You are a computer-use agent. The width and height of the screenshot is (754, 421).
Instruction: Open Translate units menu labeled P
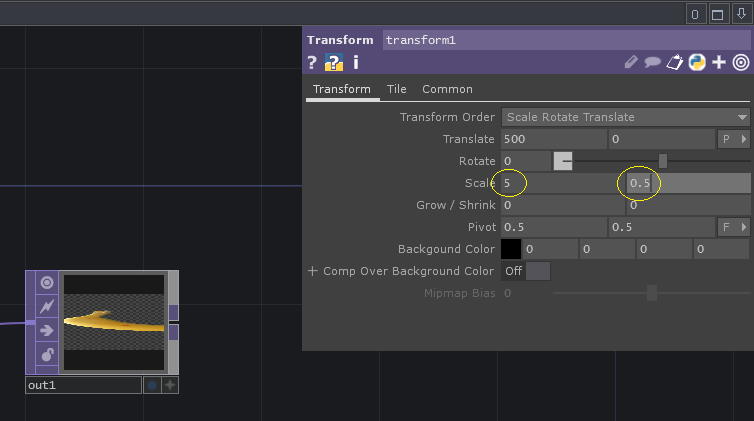click(733, 139)
